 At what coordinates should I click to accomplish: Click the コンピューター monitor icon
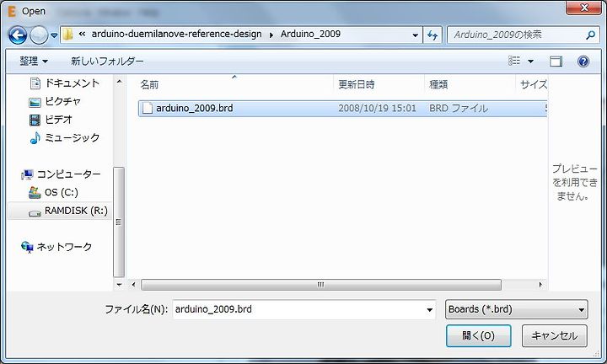coord(27,175)
